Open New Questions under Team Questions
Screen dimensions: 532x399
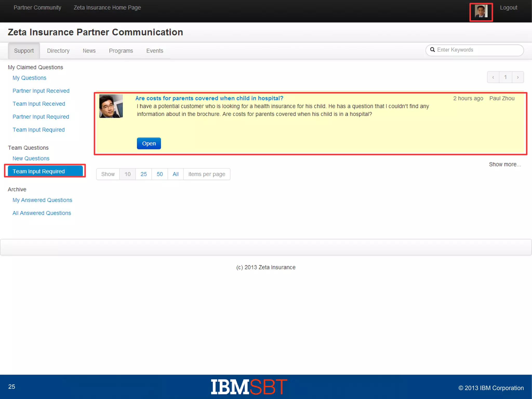pos(31,159)
